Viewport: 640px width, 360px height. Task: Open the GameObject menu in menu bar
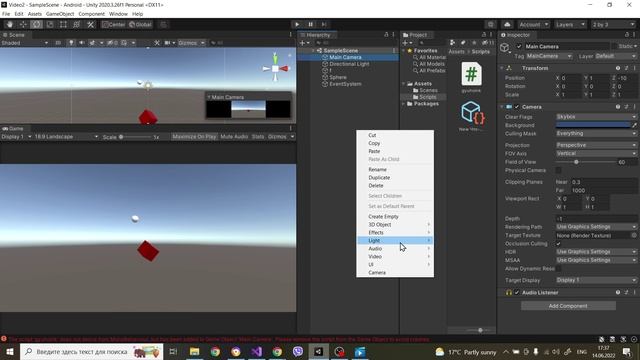(60, 14)
